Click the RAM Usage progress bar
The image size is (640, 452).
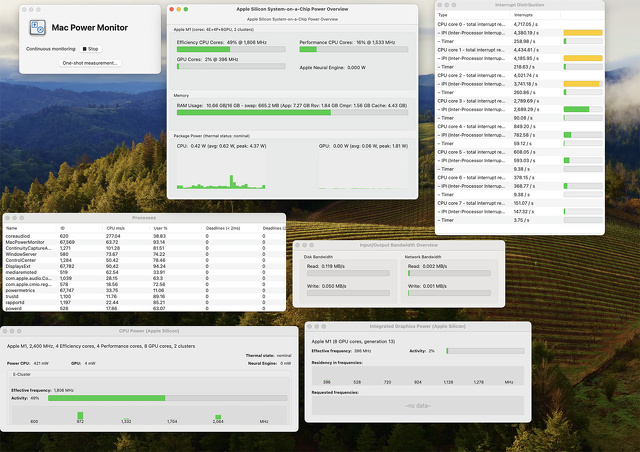pos(292,113)
